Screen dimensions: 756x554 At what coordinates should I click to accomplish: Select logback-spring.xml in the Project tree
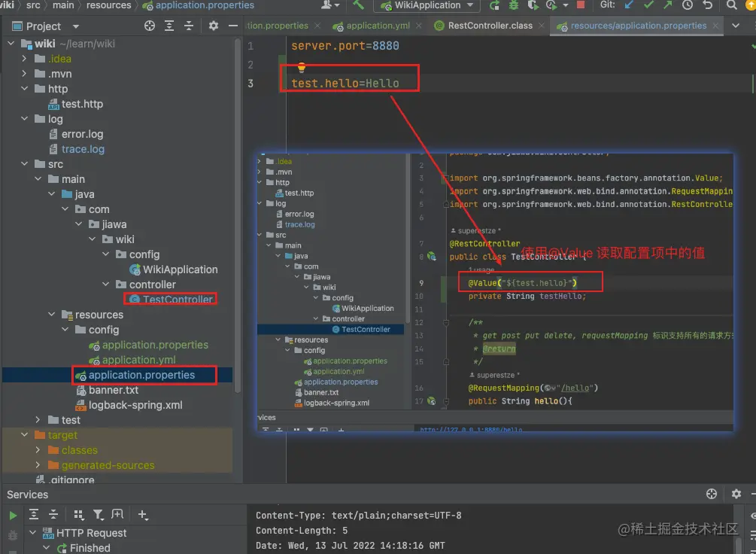pyautogui.click(x=129, y=405)
